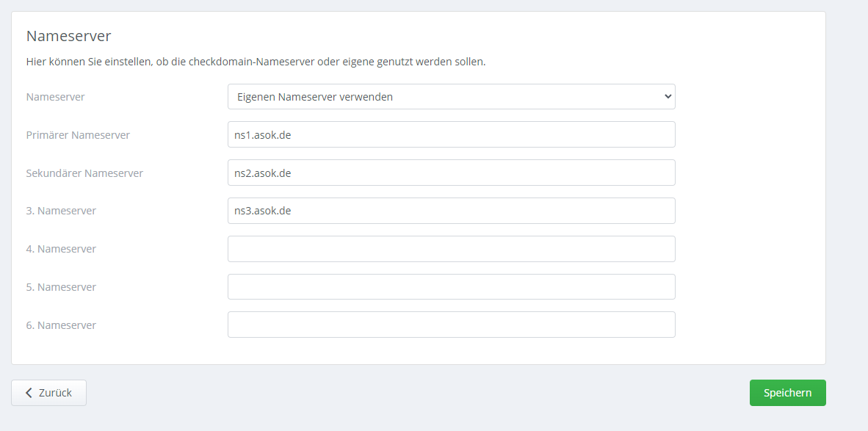Click the 'Nameserver' section heading

click(68, 36)
